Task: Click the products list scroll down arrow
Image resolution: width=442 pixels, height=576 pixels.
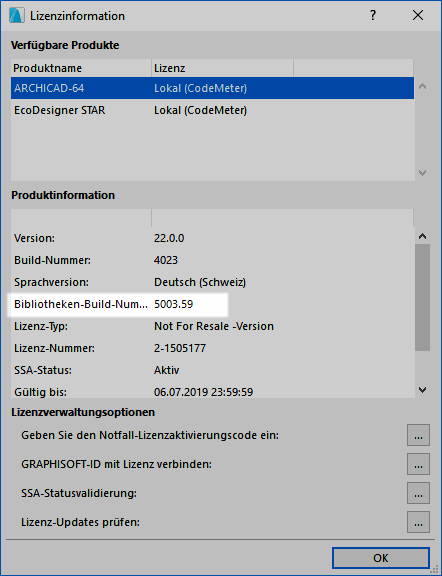Action: (423, 173)
